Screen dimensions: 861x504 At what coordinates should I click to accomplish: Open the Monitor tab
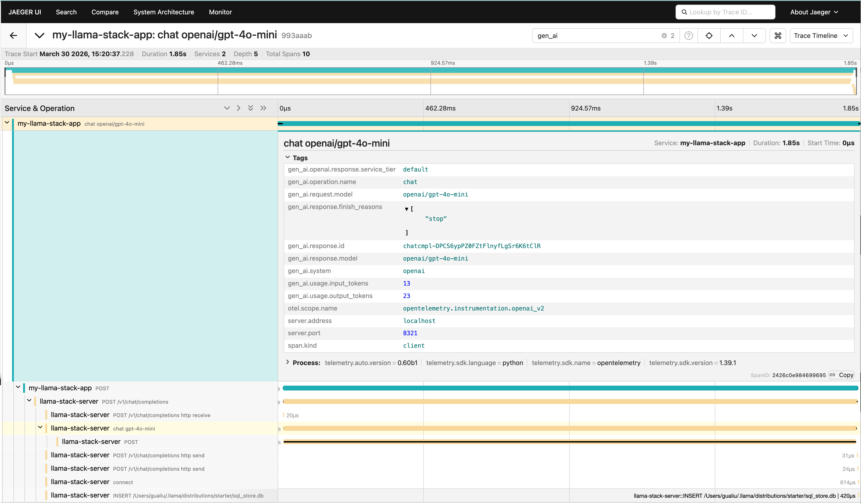click(220, 12)
